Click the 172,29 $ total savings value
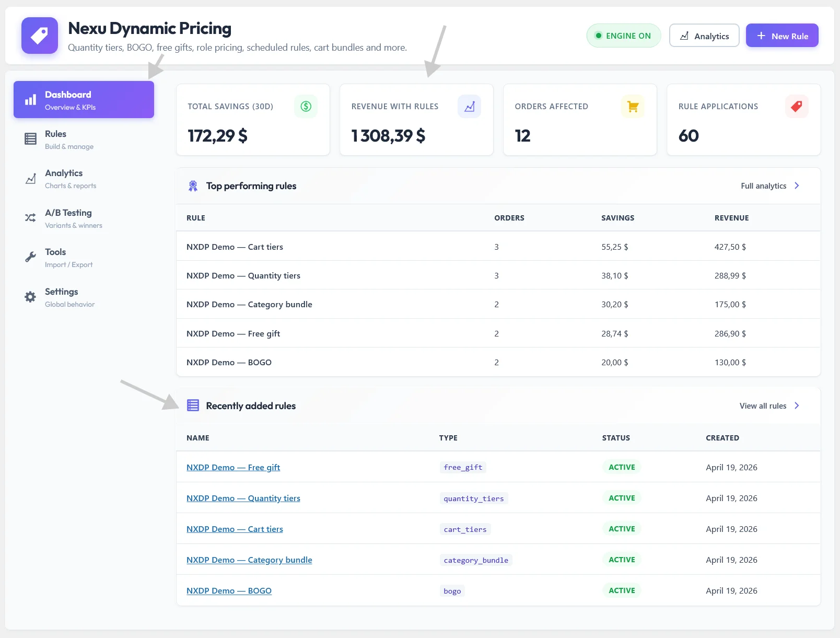 (217, 136)
